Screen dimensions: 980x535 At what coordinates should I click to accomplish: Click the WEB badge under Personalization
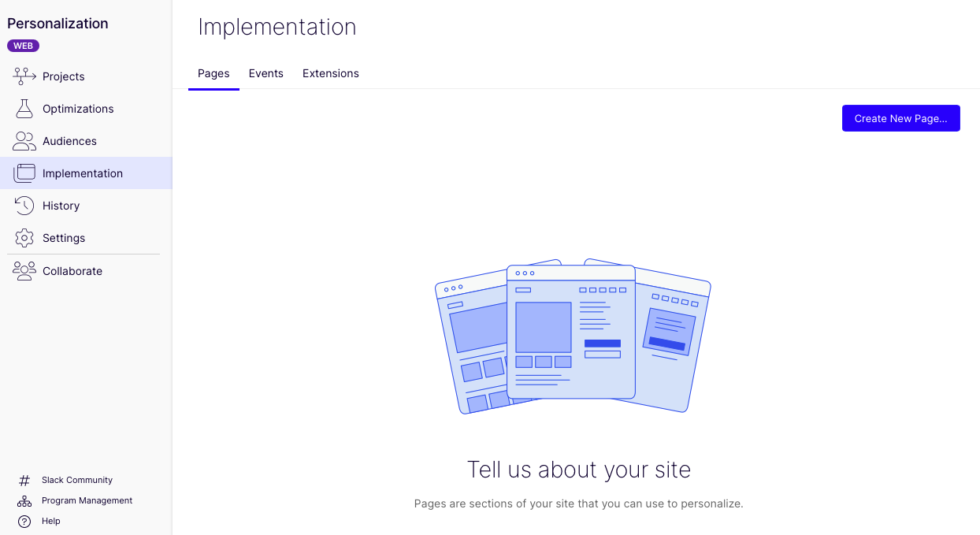[23, 45]
